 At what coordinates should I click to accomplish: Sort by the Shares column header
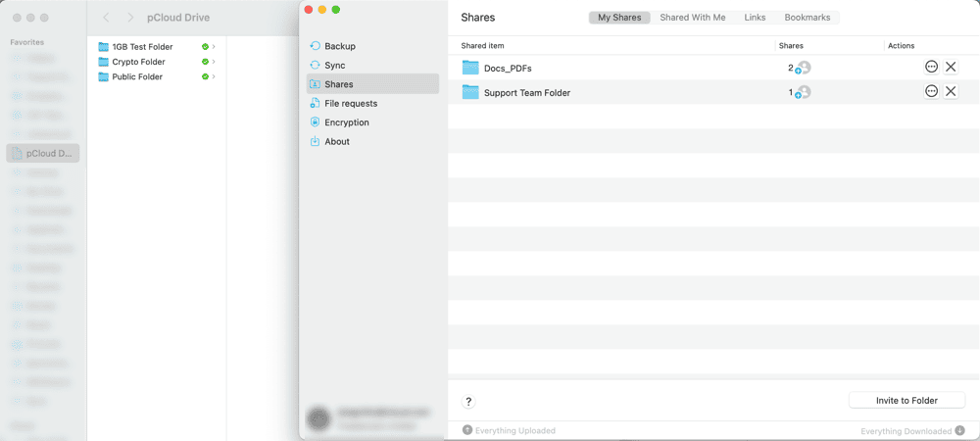(x=791, y=46)
